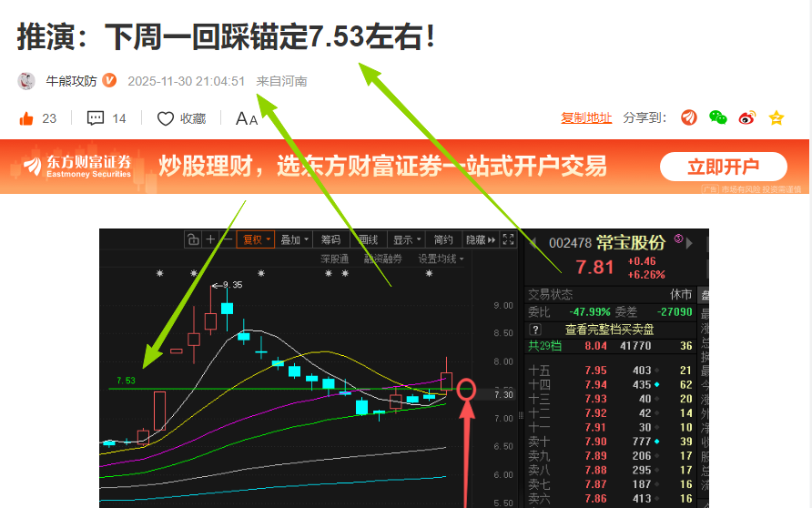Open the 复权 dropdown
The height and width of the screenshot is (508, 812).
[256, 239]
